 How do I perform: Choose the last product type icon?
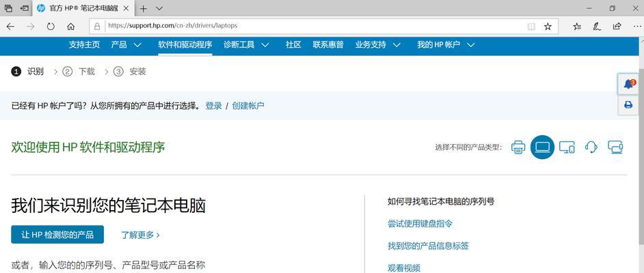coord(615,147)
